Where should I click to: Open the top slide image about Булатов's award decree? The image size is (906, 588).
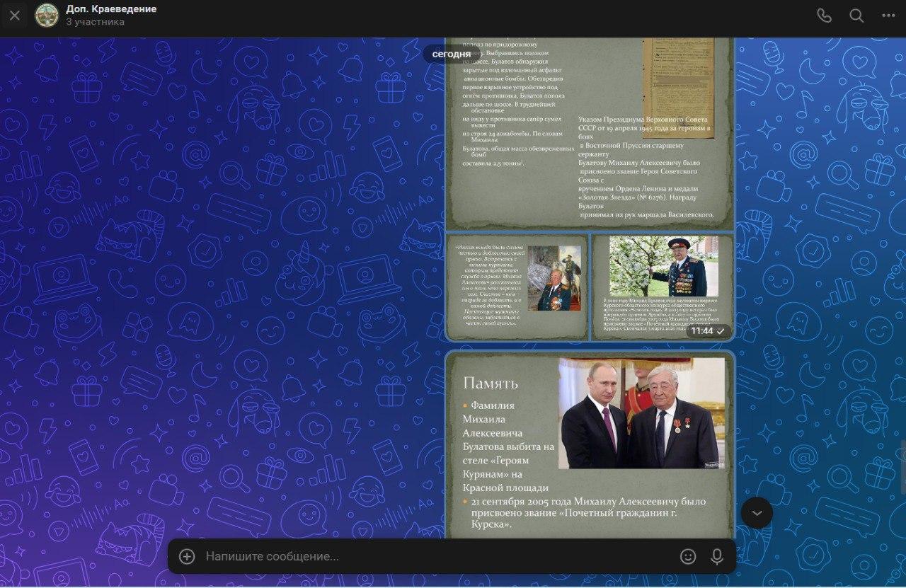[x=590, y=134]
